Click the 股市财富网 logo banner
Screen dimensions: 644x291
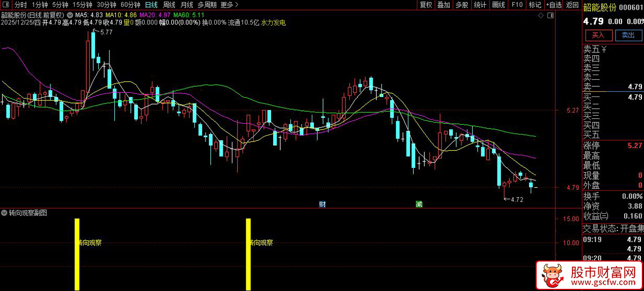coord(590,276)
